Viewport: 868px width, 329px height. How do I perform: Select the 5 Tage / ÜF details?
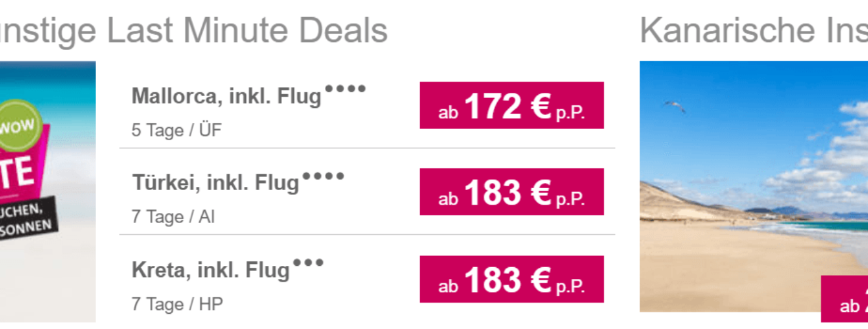pyautogui.click(x=177, y=130)
